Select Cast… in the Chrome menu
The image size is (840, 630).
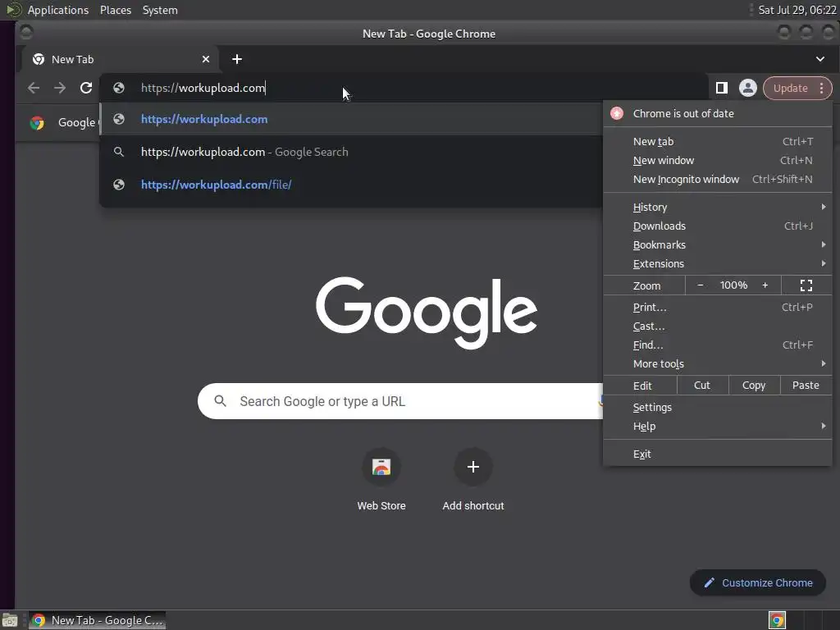718,326
